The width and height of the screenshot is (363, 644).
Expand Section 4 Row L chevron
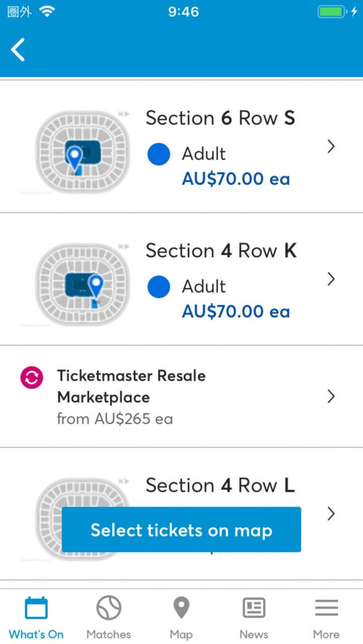[x=331, y=514]
